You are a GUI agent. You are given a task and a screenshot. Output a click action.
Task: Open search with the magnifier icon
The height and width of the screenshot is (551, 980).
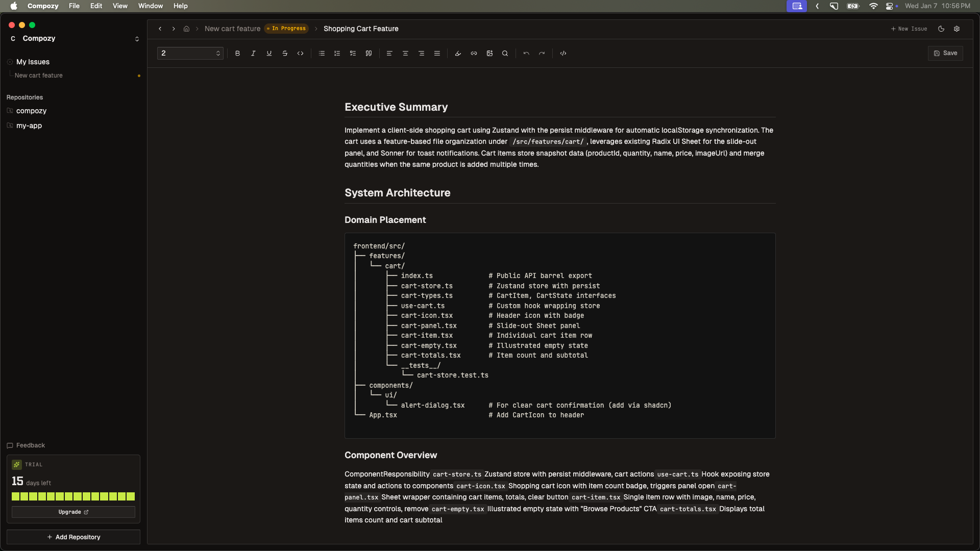point(505,53)
